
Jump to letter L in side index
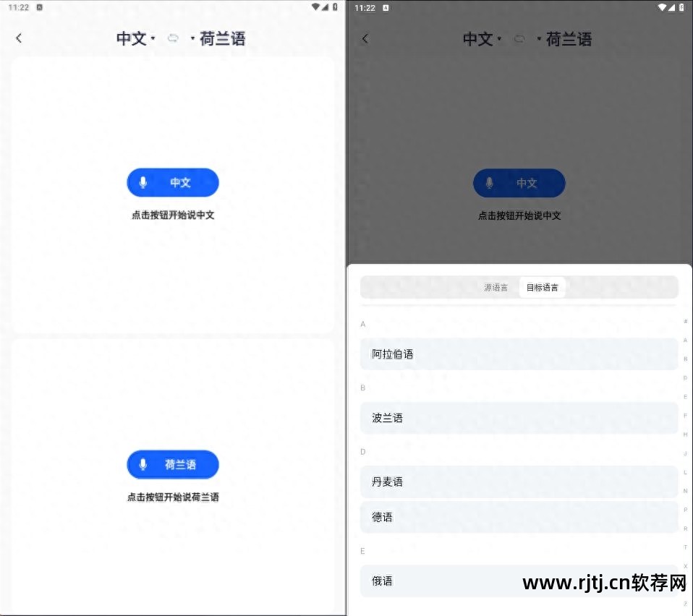pyautogui.click(x=686, y=472)
